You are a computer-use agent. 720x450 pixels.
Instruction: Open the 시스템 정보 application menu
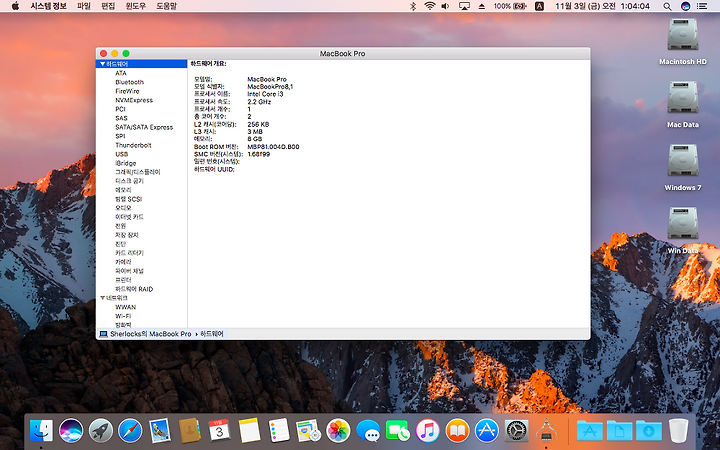(49, 6)
